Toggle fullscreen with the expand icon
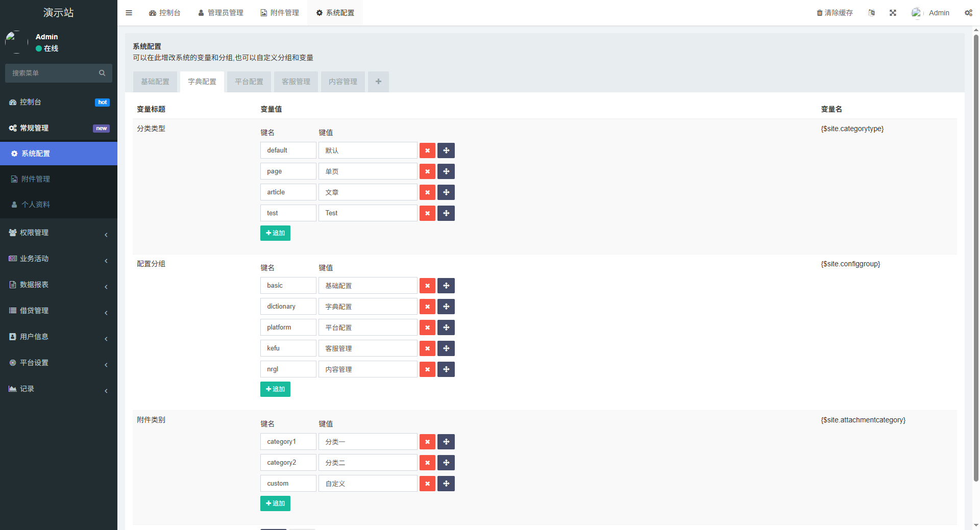980x530 pixels. [x=892, y=12]
